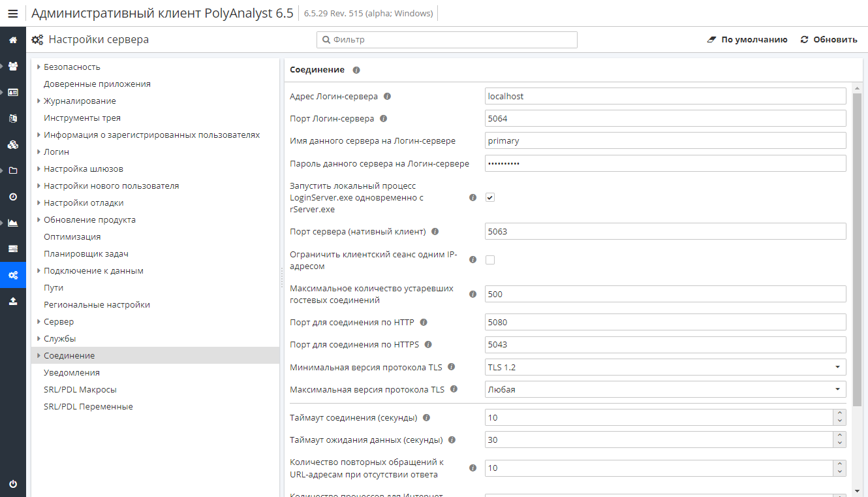Show info for Максимальное количество устаревших соединений
868x497 pixels.
473,294
